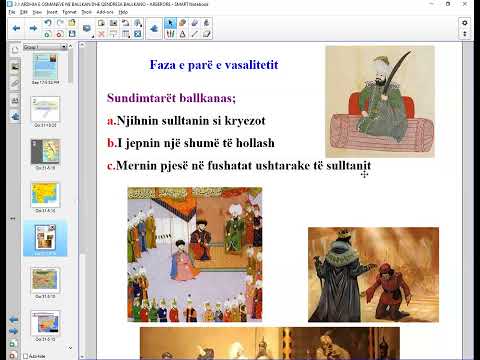Viewport: 480px width, 360px height.
Task: Select the yellow map page 4 thumbnail
Action: [x=45, y=195]
